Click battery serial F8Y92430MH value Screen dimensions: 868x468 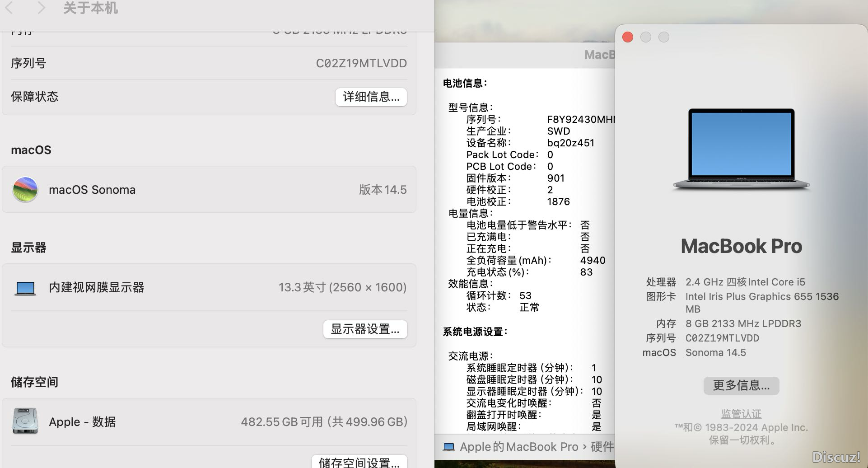pos(581,119)
